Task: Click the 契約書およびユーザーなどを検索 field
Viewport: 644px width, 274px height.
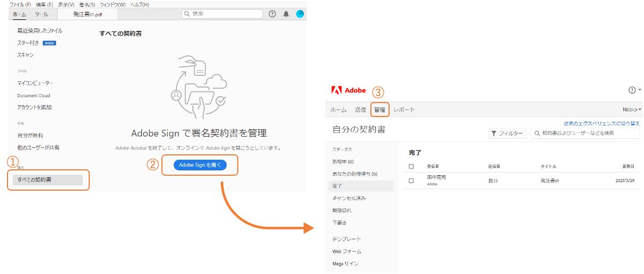Action: pyautogui.click(x=585, y=133)
